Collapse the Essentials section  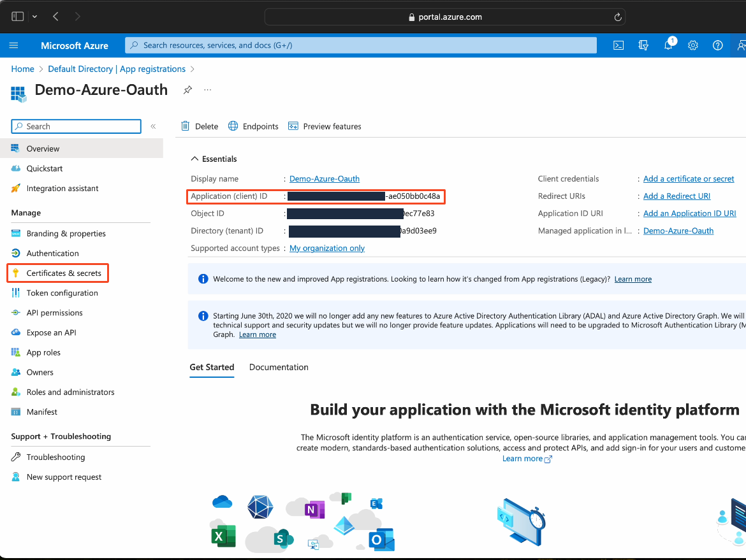(195, 158)
